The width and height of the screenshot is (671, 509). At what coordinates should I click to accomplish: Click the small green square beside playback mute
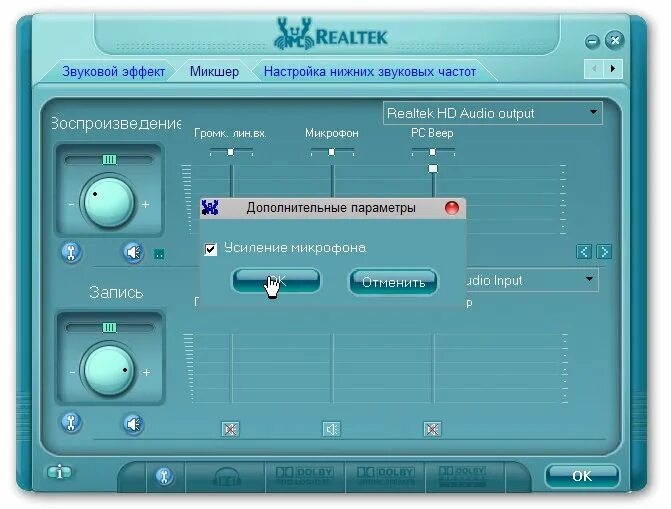(159, 255)
